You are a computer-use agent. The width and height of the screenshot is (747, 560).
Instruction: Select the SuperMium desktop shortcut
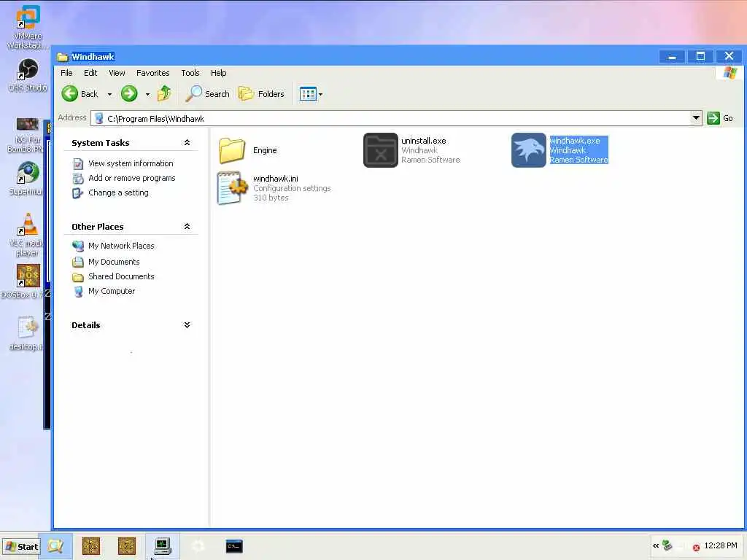pyautogui.click(x=28, y=173)
